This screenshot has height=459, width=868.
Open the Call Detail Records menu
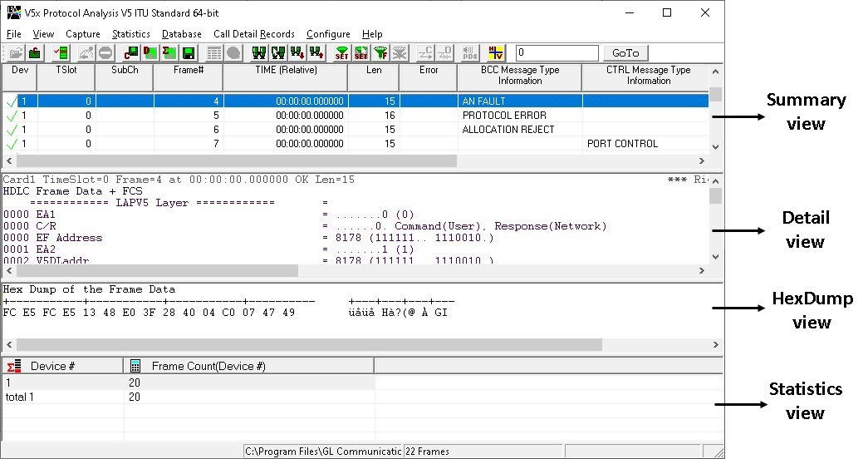click(x=254, y=34)
